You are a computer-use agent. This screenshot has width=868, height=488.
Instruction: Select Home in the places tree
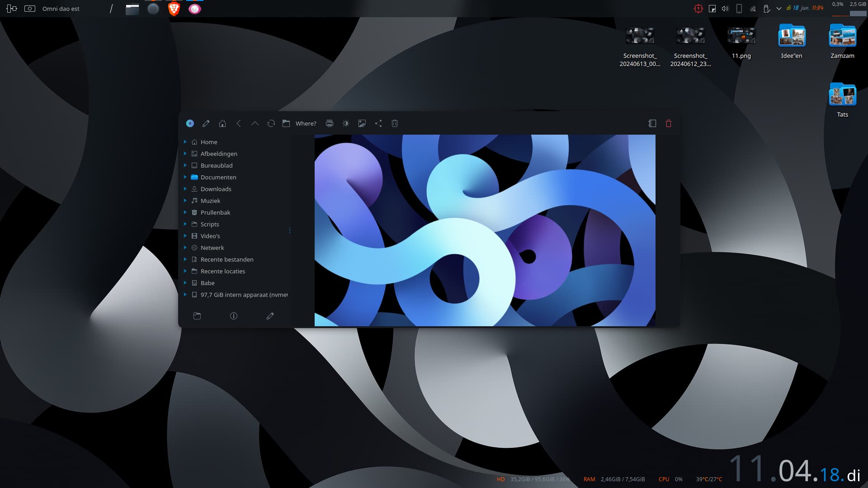coord(209,142)
